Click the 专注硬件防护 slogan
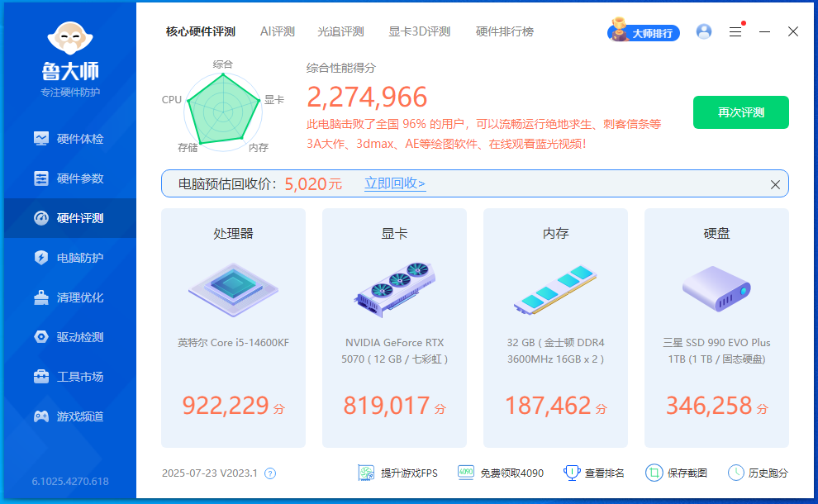This screenshot has width=818, height=504. [70, 93]
